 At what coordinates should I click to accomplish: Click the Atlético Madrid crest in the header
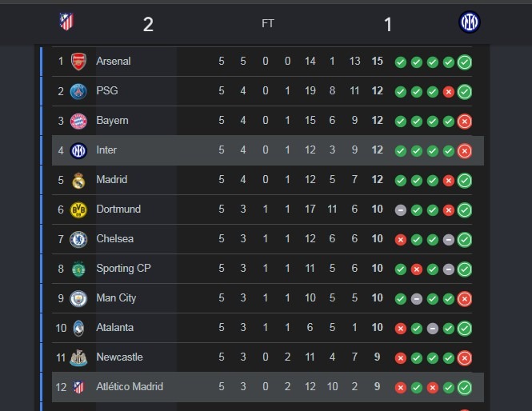click(x=66, y=22)
